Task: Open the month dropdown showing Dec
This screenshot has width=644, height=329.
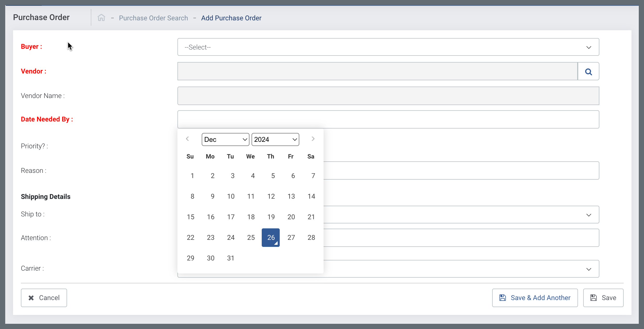Action: pos(225,139)
